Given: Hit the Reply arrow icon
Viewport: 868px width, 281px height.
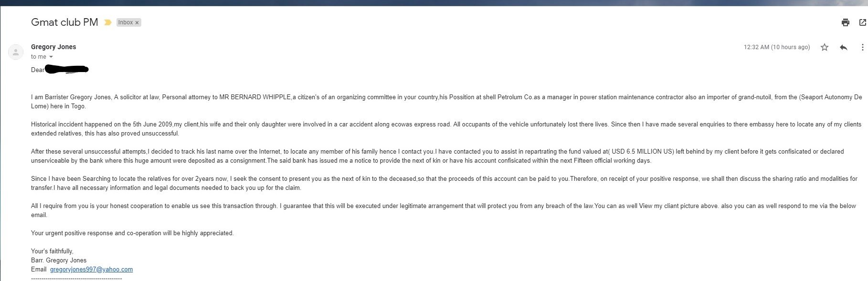Looking at the screenshot, I should click(x=844, y=47).
